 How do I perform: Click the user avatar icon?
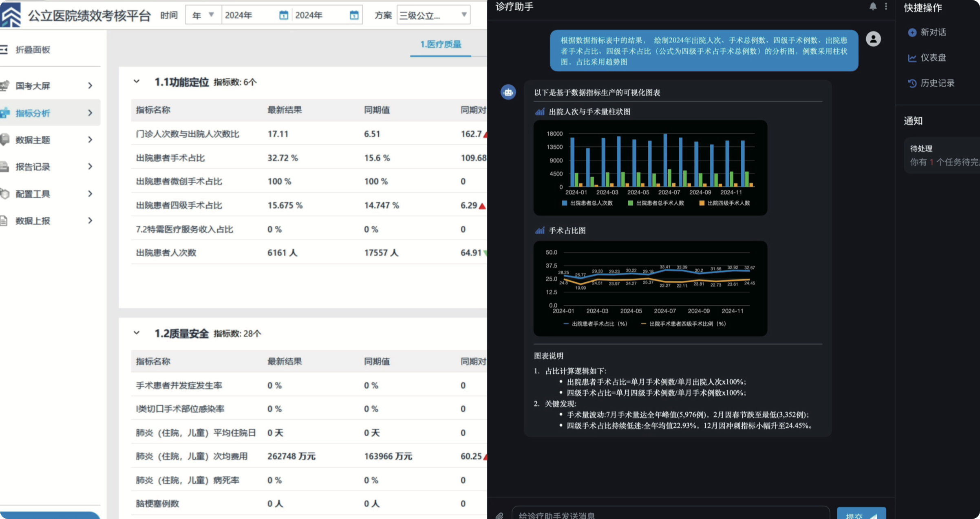tap(873, 39)
